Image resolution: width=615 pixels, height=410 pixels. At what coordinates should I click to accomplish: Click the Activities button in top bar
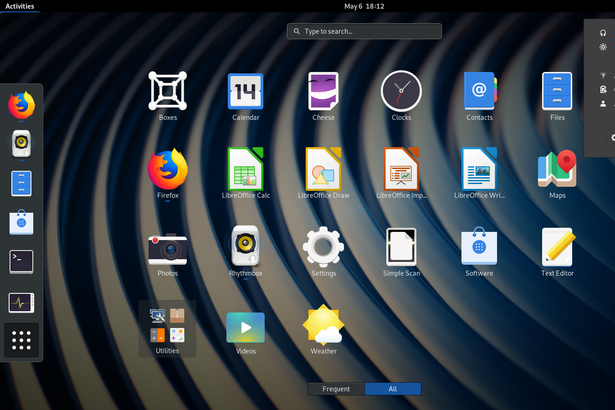tap(20, 6)
